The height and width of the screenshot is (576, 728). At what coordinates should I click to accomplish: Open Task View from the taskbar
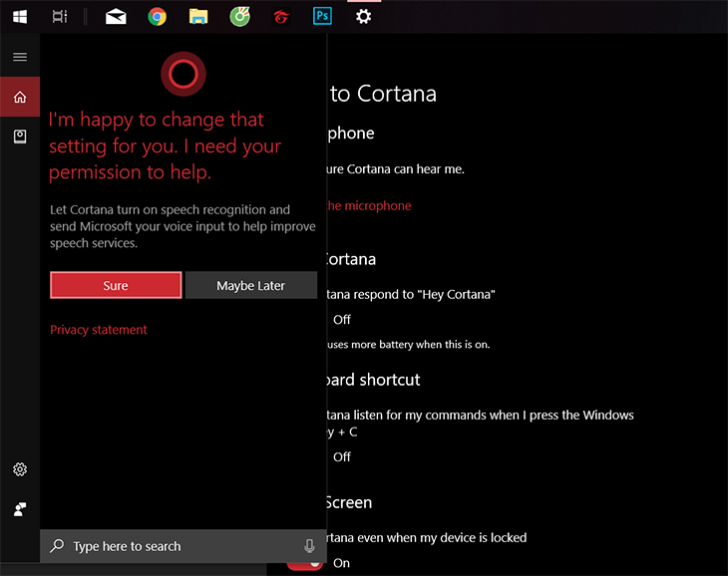coord(60,17)
